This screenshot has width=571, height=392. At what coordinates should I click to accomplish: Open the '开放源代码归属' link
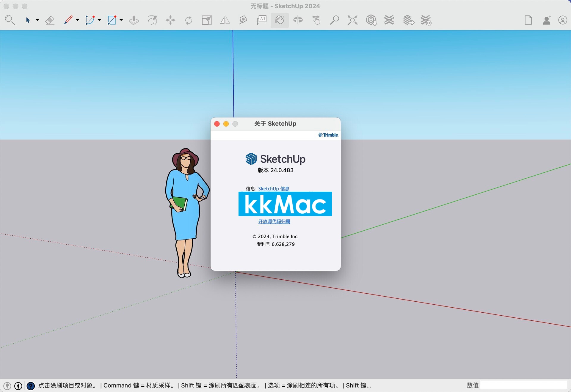tap(274, 221)
